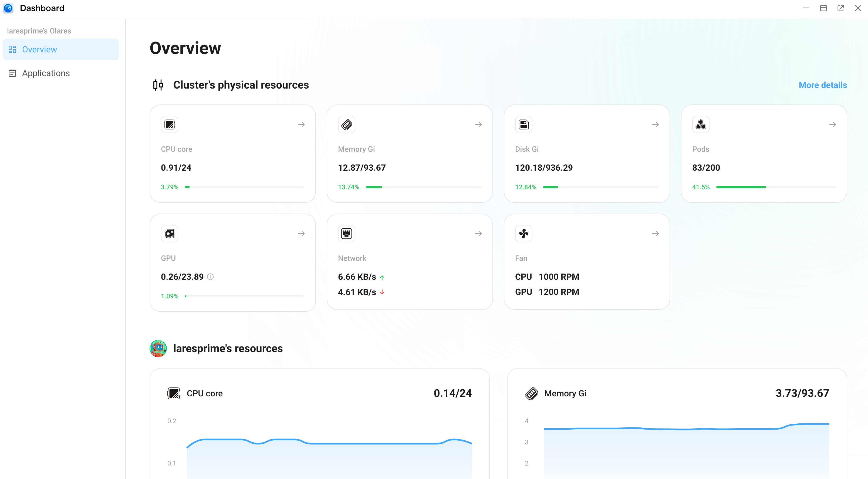Click the red download arrow on Network card
The width and height of the screenshot is (868, 479).
(382, 292)
